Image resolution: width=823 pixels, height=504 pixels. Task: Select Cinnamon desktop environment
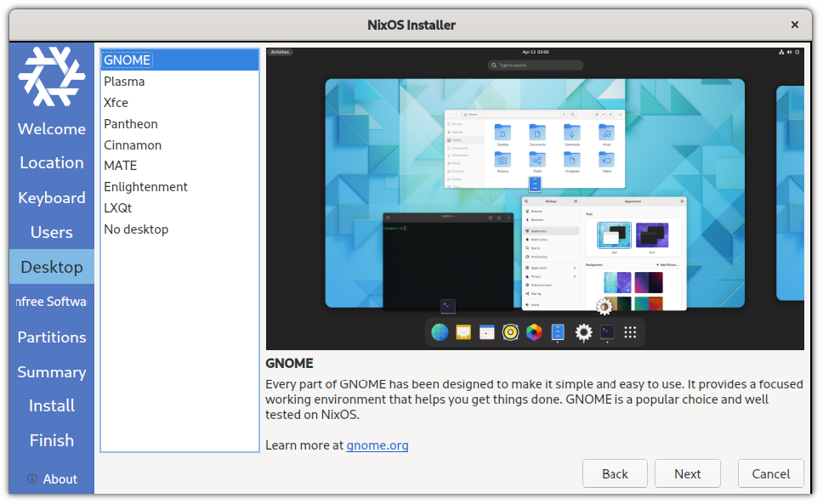coord(179,144)
